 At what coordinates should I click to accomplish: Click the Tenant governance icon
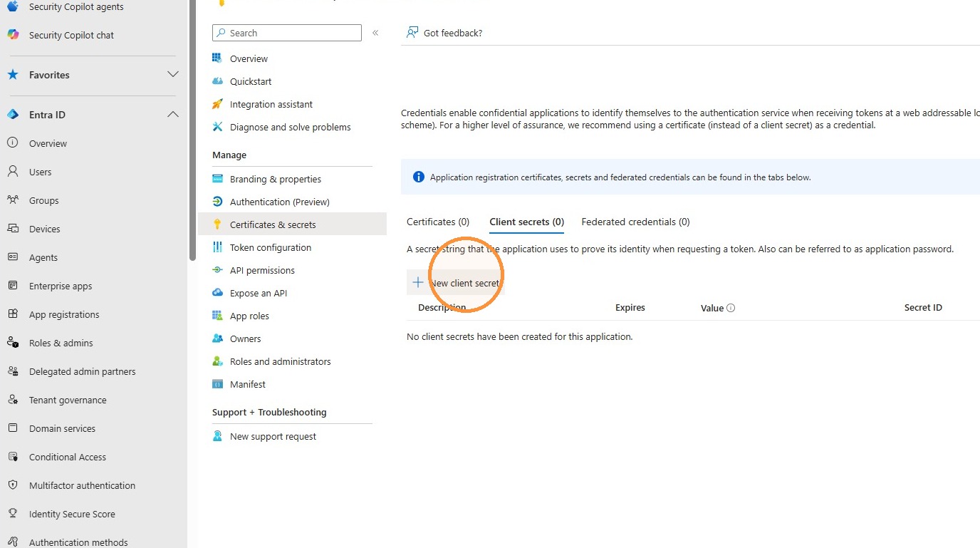tap(13, 400)
